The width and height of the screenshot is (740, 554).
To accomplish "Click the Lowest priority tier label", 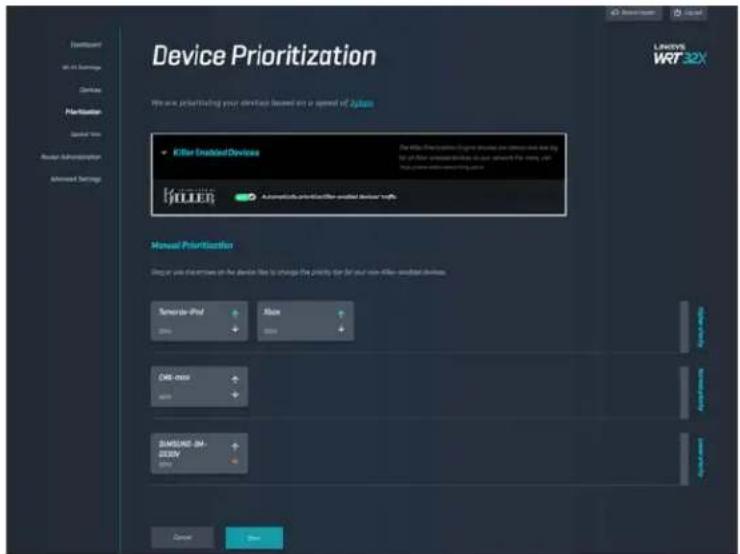I will pyautogui.click(x=701, y=457).
